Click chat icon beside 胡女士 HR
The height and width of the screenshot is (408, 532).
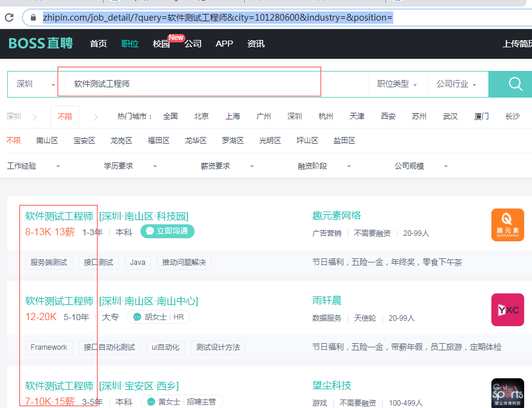click(x=137, y=317)
